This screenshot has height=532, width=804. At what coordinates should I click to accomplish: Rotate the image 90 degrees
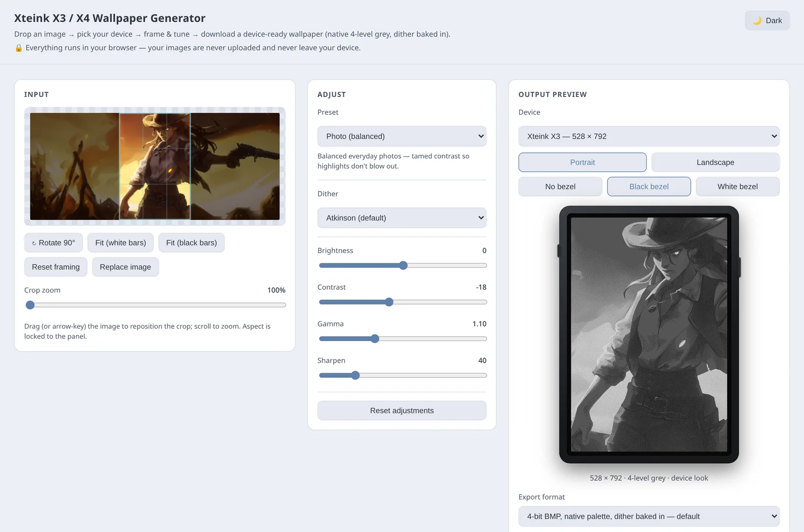pyautogui.click(x=53, y=243)
